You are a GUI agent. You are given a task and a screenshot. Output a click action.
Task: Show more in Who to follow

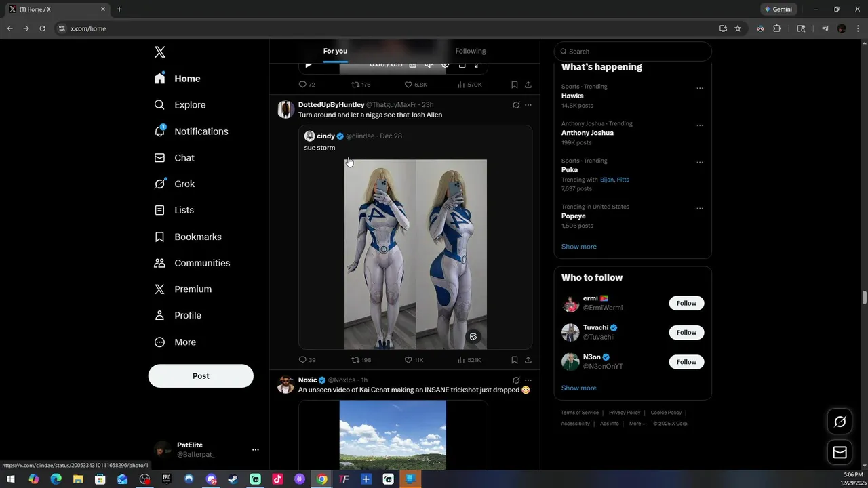tap(579, 388)
